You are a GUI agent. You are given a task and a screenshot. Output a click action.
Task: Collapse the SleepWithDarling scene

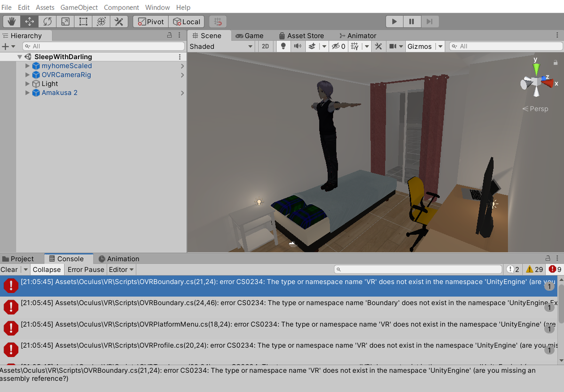click(20, 57)
